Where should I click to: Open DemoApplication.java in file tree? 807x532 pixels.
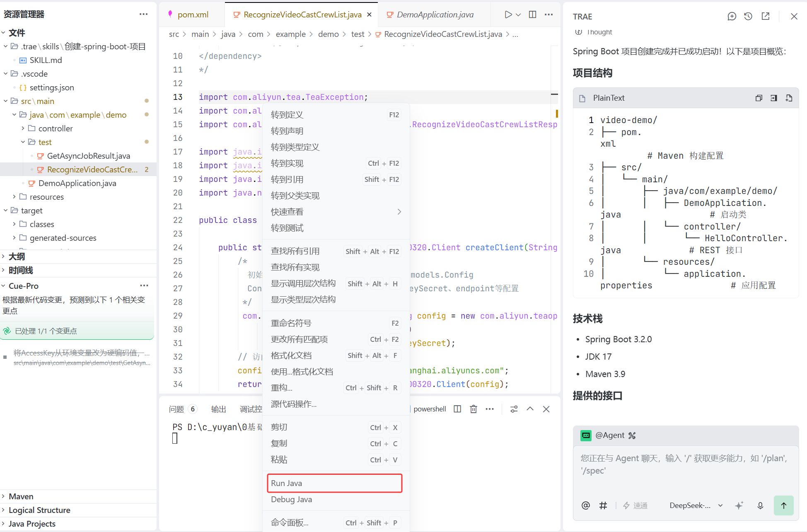[x=77, y=183]
